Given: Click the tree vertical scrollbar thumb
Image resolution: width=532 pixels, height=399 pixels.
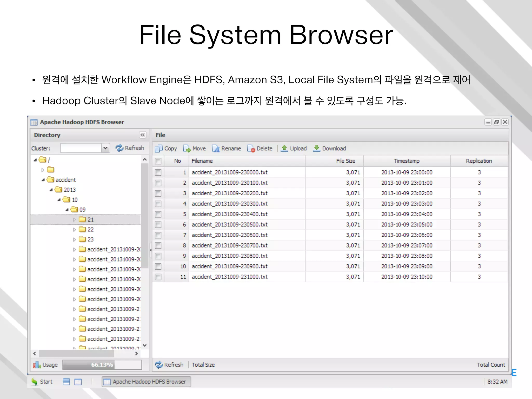Looking at the screenshot, I should pyautogui.click(x=145, y=216).
